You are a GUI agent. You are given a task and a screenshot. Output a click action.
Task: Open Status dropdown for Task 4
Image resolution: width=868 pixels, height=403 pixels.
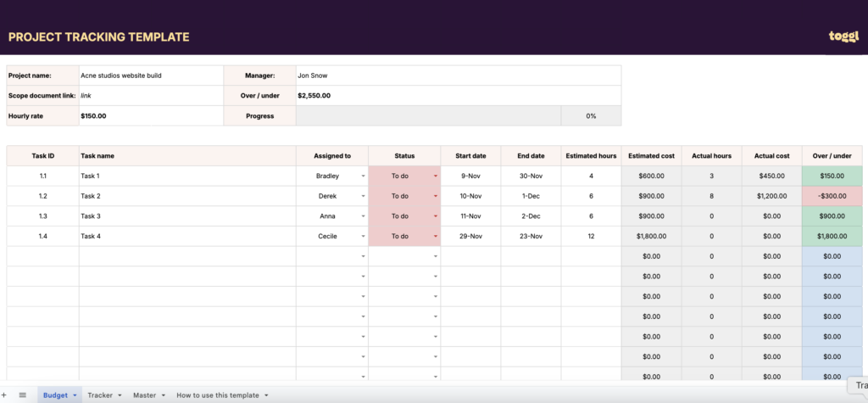(x=436, y=236)
